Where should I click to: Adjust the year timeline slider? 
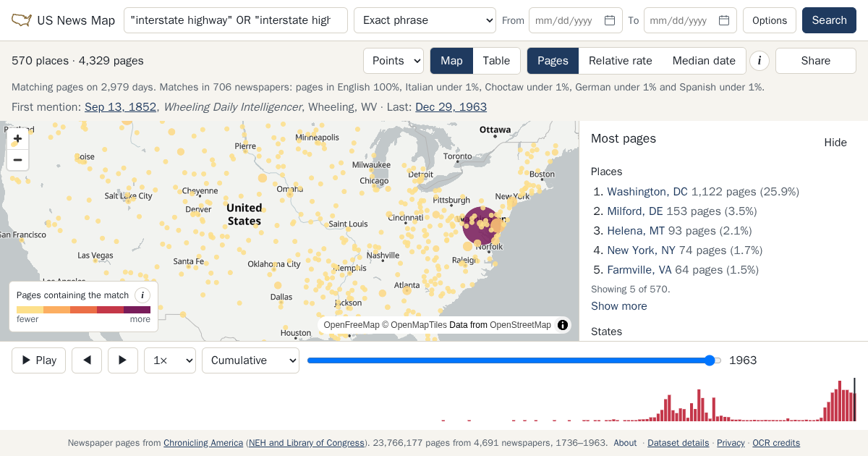click(x=514, y=360)
